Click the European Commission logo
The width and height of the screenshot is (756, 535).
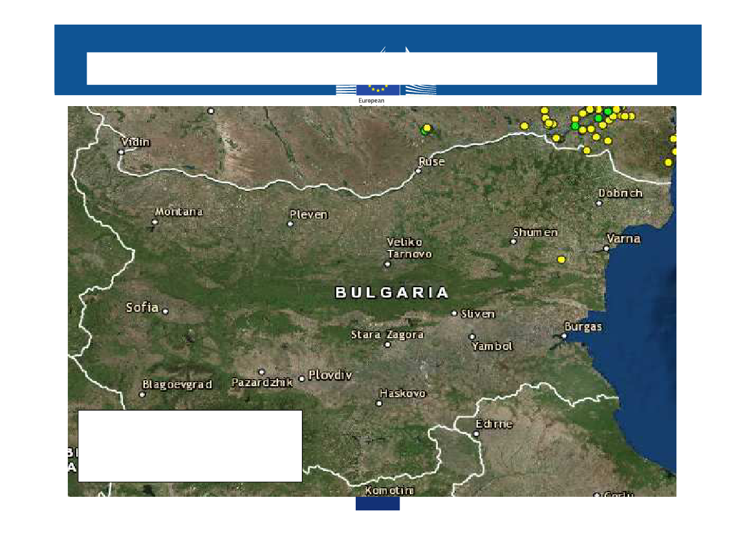pyautogui.click(x=378, y=91)
